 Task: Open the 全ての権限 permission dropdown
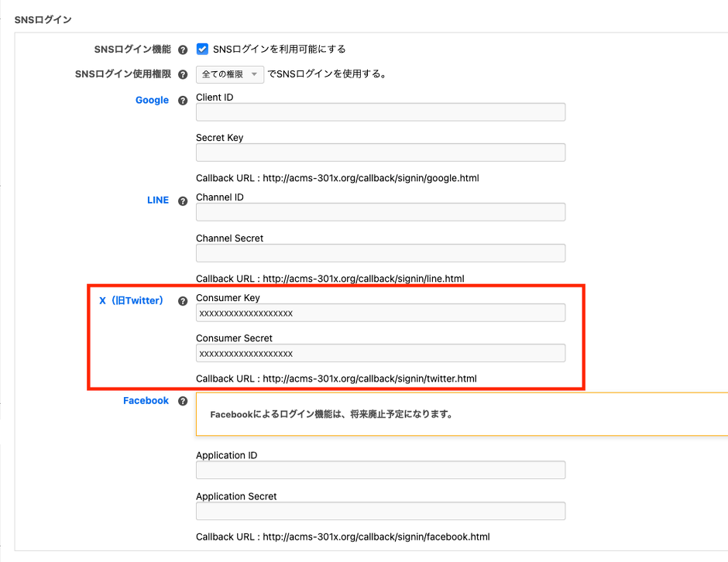point(229,74)
